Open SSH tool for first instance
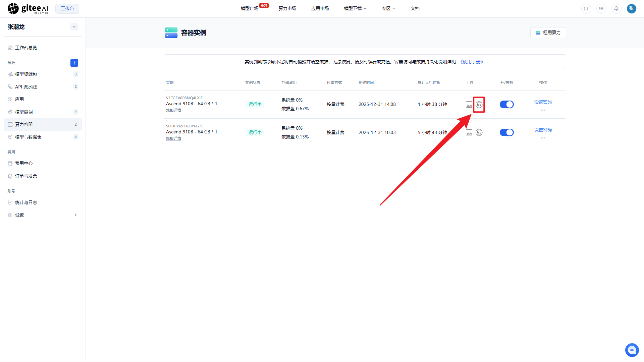 pyautogui.click(x=469, y=105)
